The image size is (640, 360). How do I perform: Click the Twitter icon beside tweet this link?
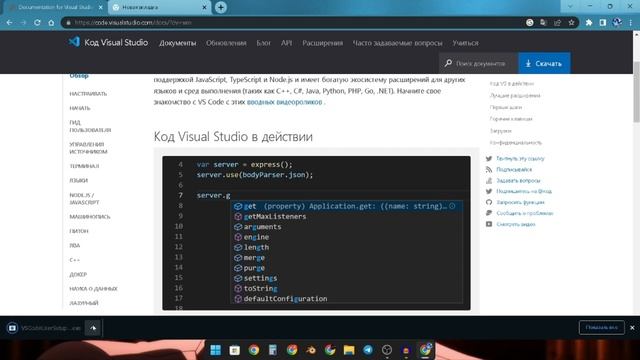pos(489,158)
